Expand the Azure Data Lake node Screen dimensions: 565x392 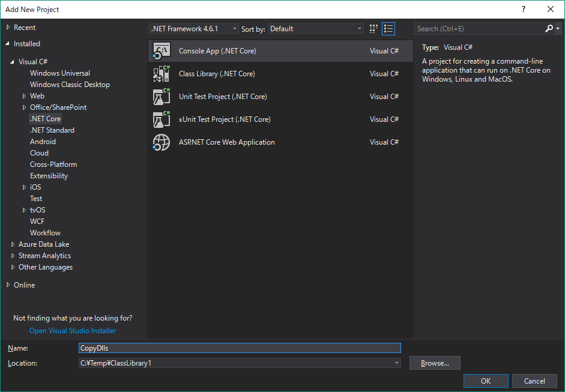(x=13, y=244)
